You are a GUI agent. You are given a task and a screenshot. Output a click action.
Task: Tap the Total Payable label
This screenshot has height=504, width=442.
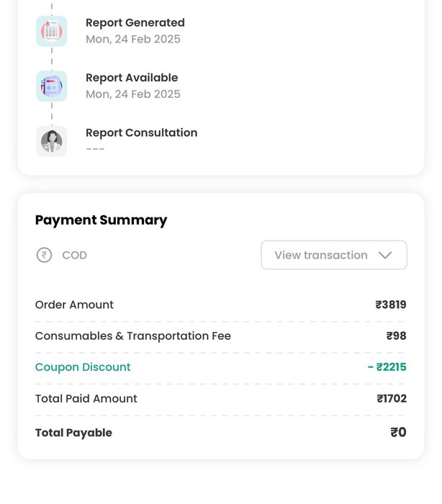73,433
